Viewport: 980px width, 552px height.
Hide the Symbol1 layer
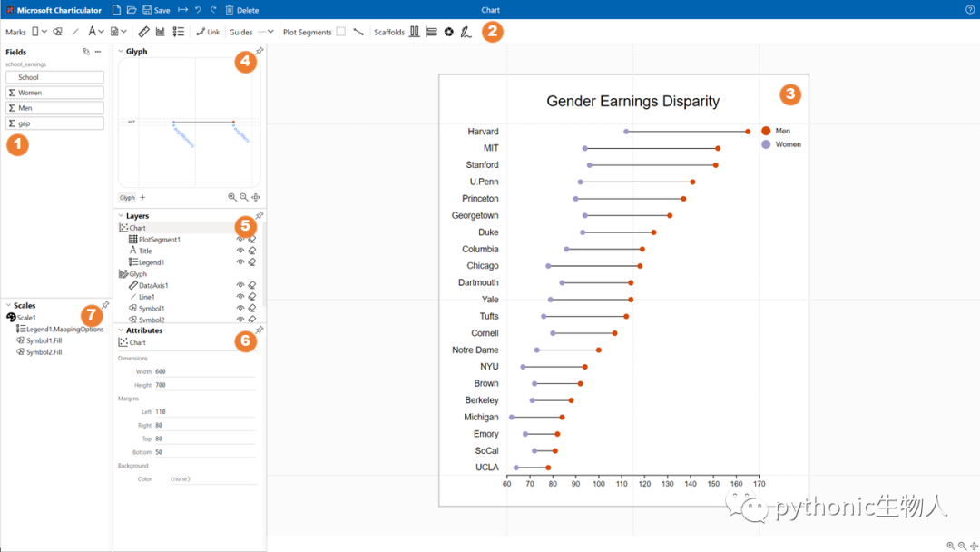tap(240, 308)
